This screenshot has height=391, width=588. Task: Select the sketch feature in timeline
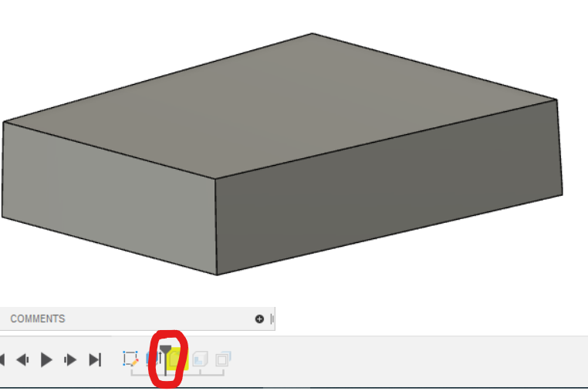pos(130,359)
